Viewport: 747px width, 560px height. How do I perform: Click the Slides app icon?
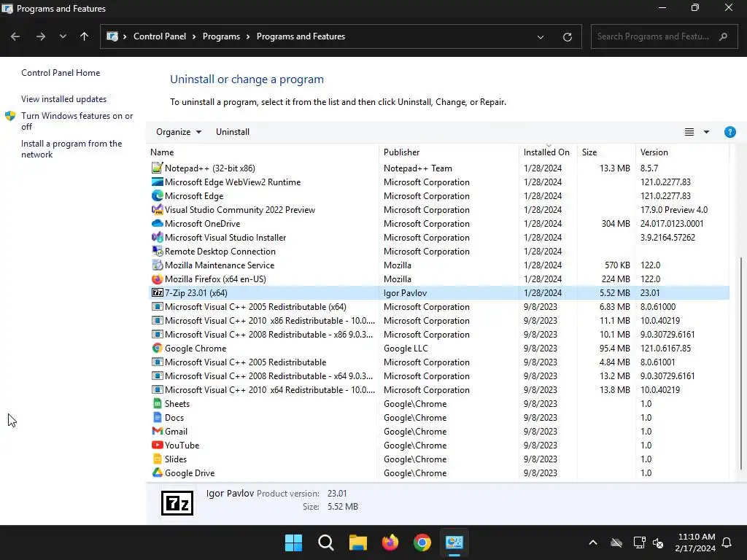[158, 459]
